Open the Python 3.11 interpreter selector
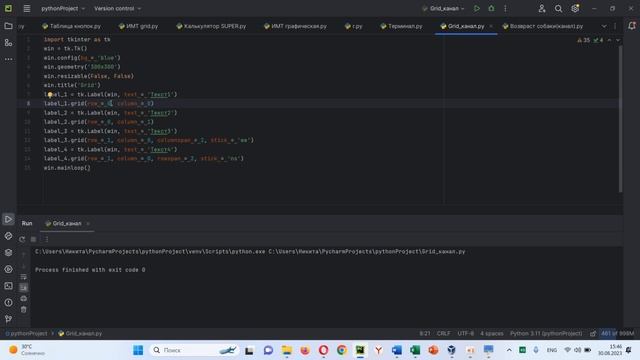This screenshot has height=360, width=640. [x=546, y=333]
